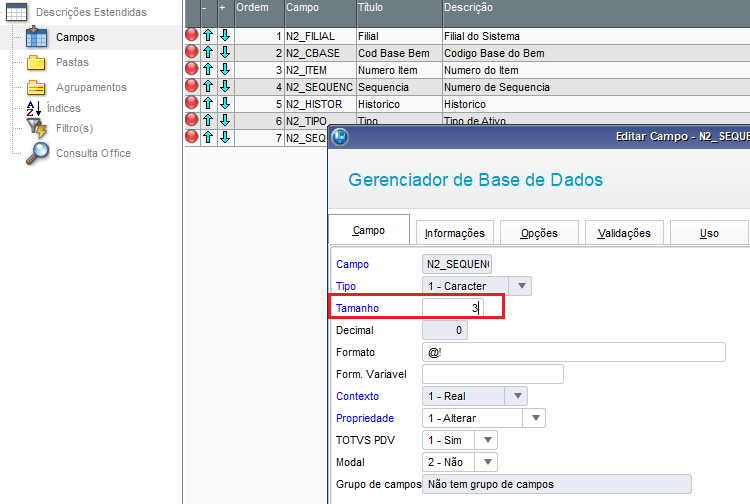The height and width of the screenshot is (504, 750).
Task: Open the Modal dropdown
Action: click(487, 462)
